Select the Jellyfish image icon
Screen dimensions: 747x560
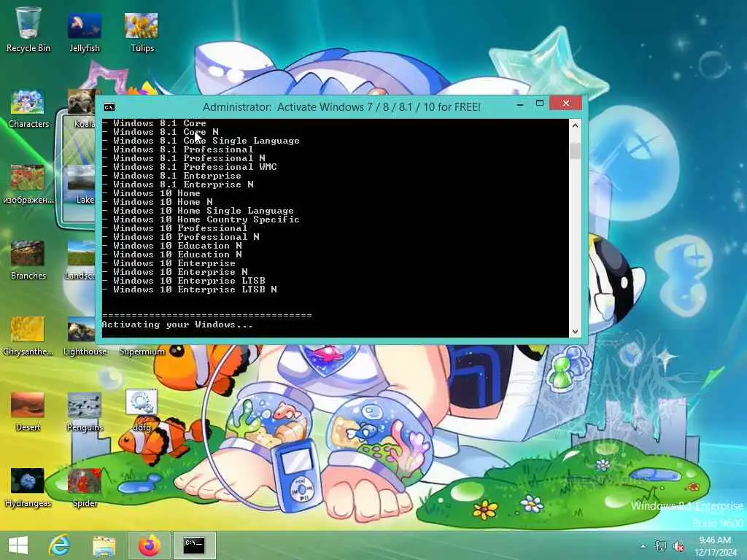(x=85, y=31)
